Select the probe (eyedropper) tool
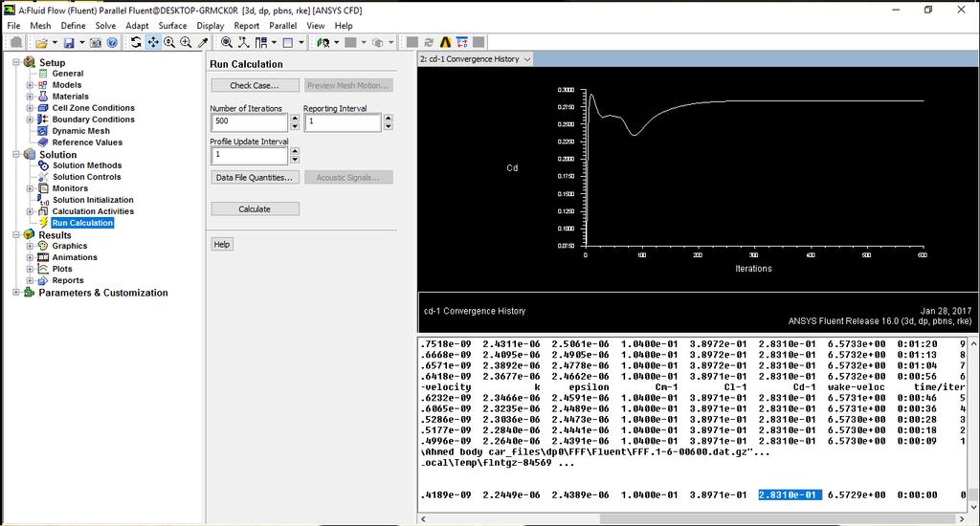Viewport: 980px width, 526px height. coord(203,42)
